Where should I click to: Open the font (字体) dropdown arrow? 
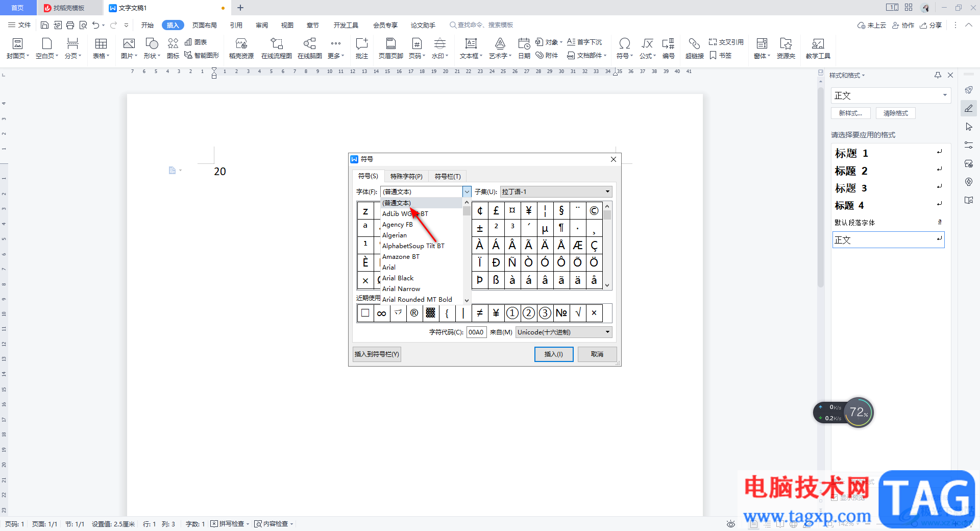click(x=467, y=191)
